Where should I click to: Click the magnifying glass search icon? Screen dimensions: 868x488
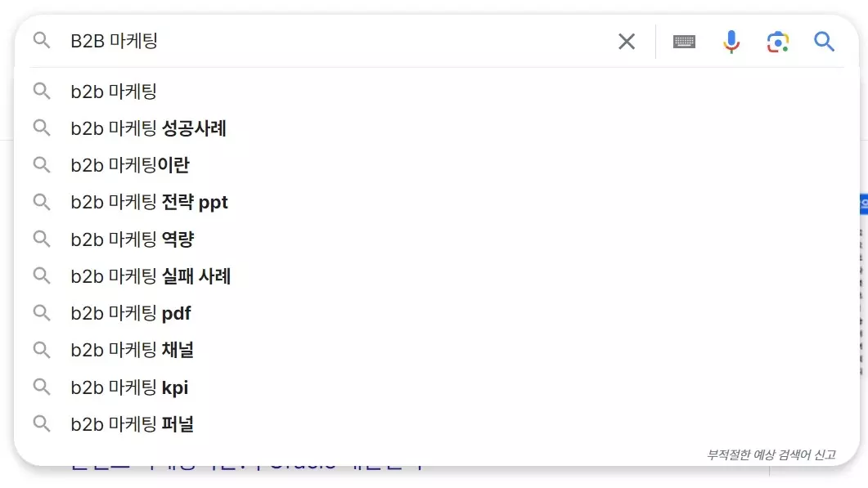824,41
